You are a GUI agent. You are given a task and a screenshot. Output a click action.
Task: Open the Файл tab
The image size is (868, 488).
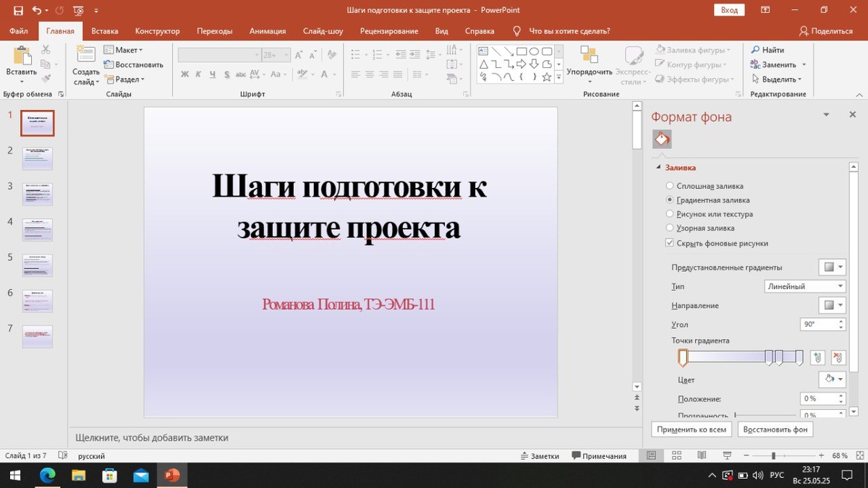[x=20, y=31]
